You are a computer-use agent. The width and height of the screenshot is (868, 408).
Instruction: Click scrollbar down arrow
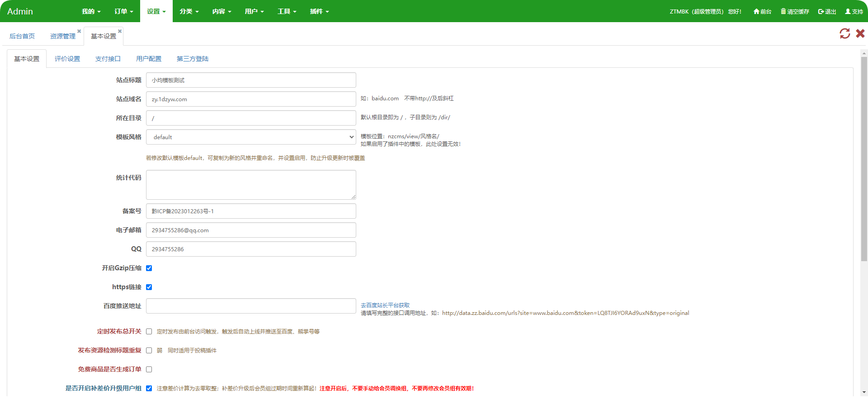[x=864, y=392]
